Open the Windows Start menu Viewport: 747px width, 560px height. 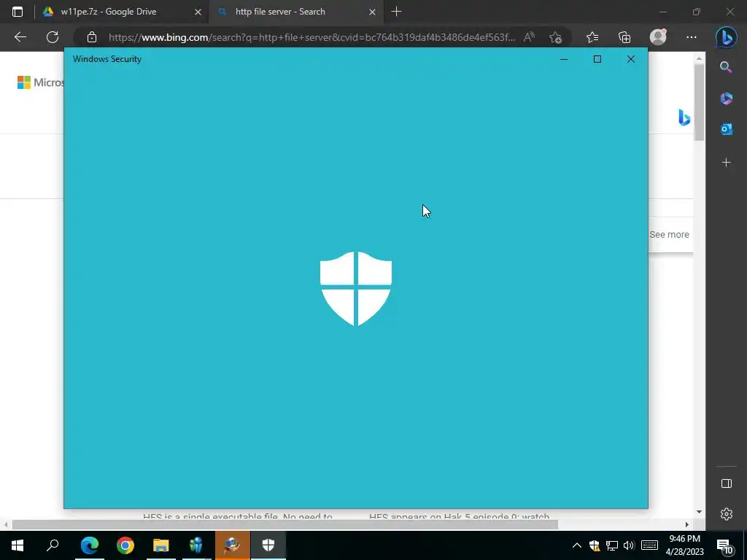coord(18,545)
